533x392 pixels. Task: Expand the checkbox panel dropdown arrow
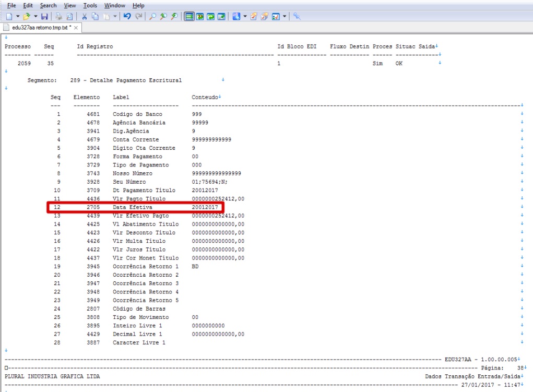285,16
